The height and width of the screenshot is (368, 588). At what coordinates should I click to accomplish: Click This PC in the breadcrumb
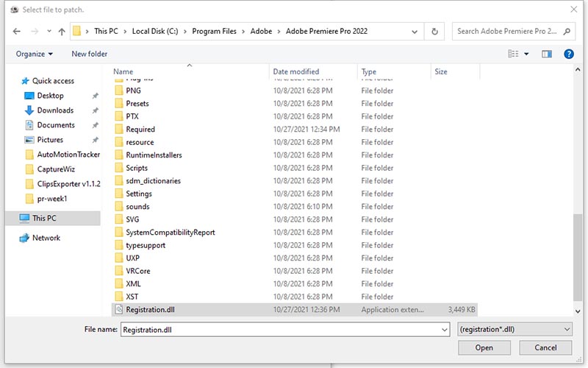106,31
